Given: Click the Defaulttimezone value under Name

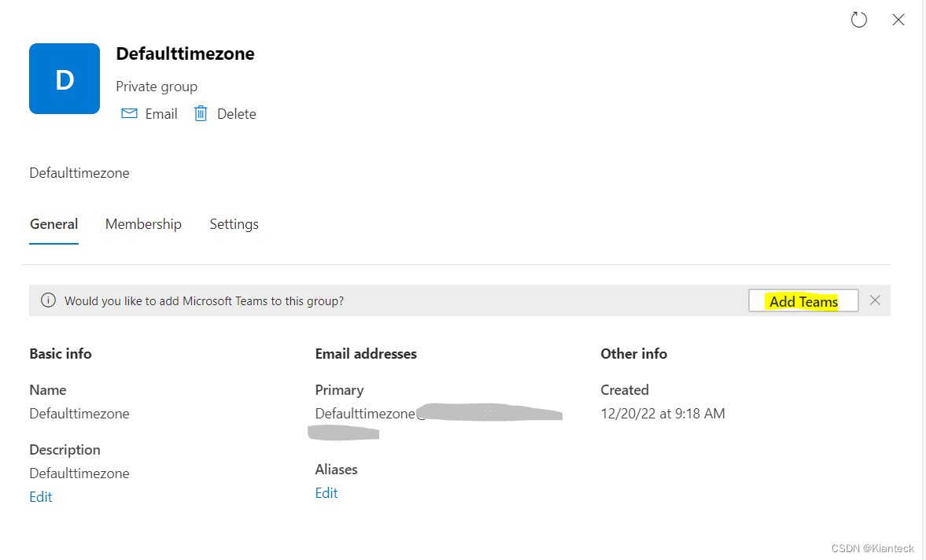Looking at the screenshot, I should point(79,414).
